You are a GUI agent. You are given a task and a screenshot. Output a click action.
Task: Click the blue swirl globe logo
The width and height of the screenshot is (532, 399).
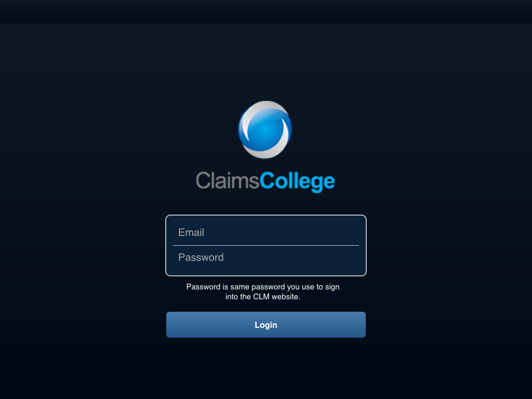(265, 129)
